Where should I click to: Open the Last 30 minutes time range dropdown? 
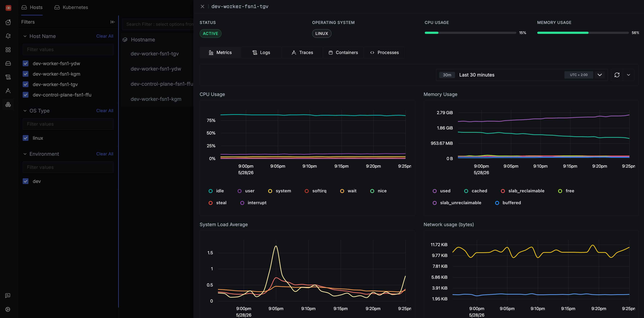click(522, 75)
